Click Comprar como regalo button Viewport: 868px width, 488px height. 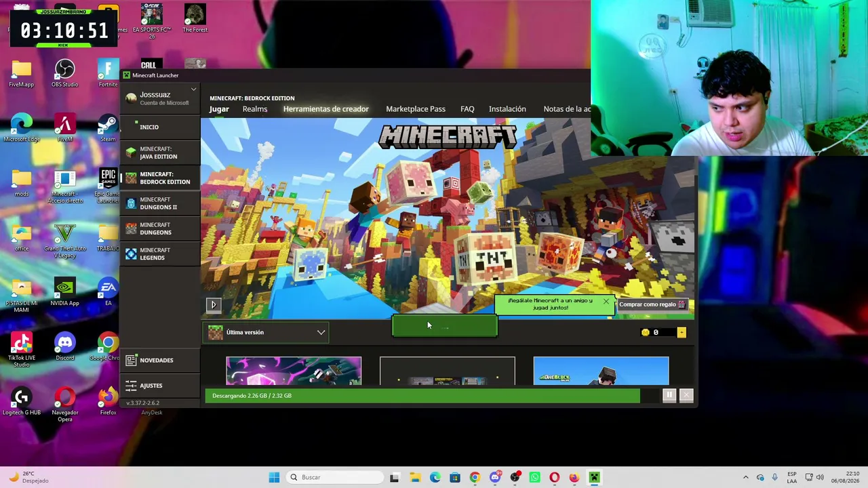click(x=652, y=304)
